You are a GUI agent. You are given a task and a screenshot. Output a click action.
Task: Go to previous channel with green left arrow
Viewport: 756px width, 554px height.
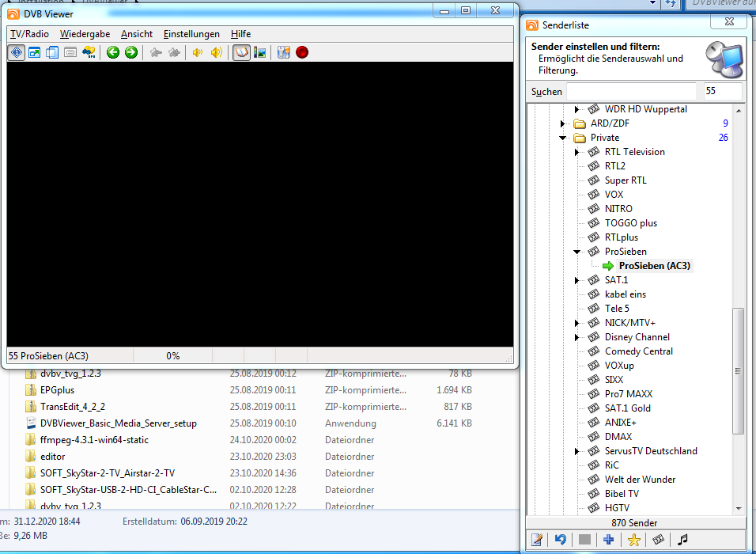click(x=113, y=53)
